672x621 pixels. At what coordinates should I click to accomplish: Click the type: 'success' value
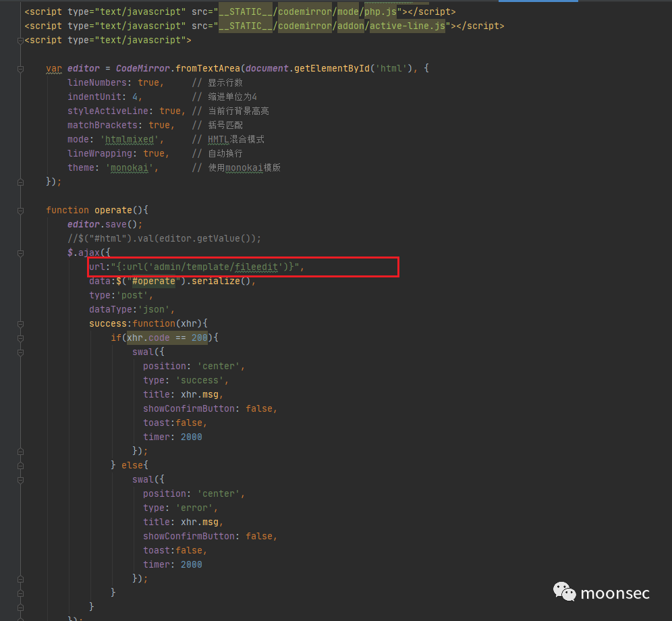pyautogui.click(x=199, y=381)
